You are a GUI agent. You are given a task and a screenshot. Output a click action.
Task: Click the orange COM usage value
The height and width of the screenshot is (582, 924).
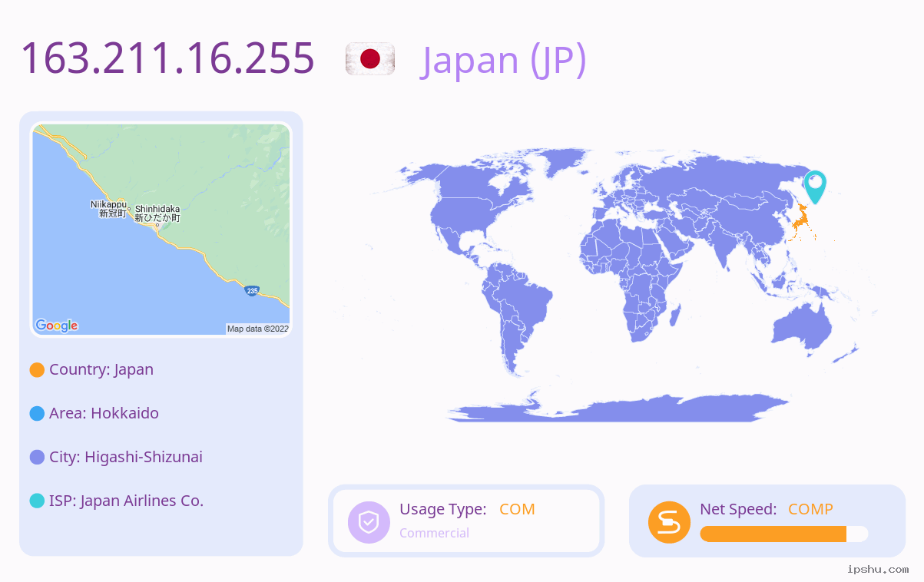[517, 509]
